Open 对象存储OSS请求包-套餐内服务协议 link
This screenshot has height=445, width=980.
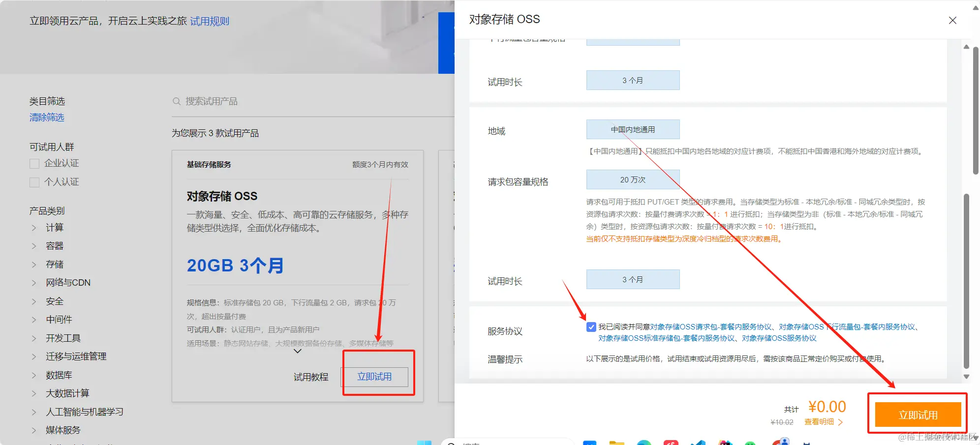[711, 327]
